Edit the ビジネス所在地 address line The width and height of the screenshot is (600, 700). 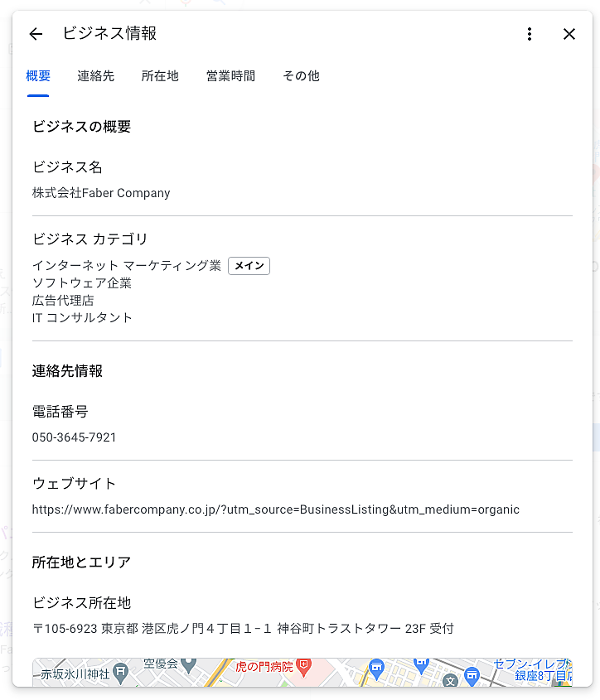click(243, 629)
